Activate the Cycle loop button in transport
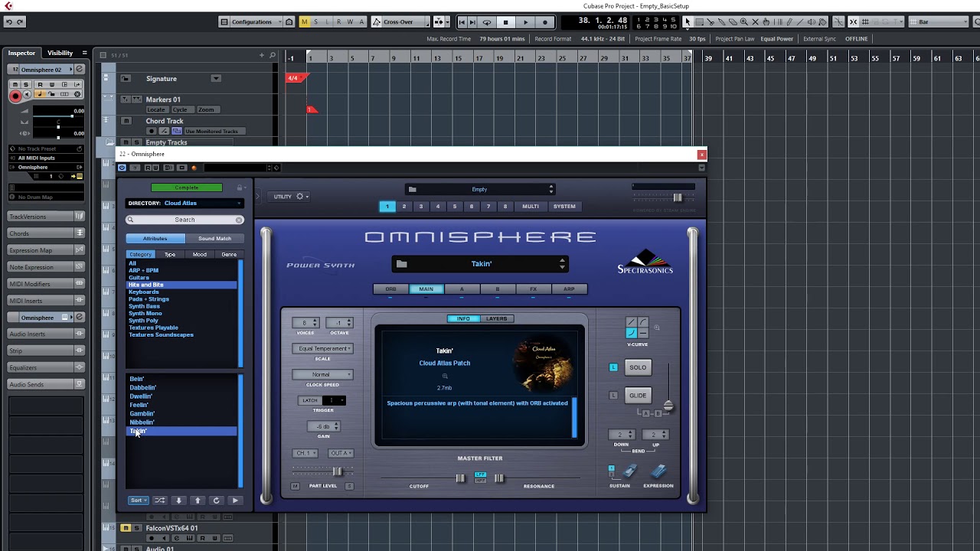Screen dimensions: 980x551 487,22
